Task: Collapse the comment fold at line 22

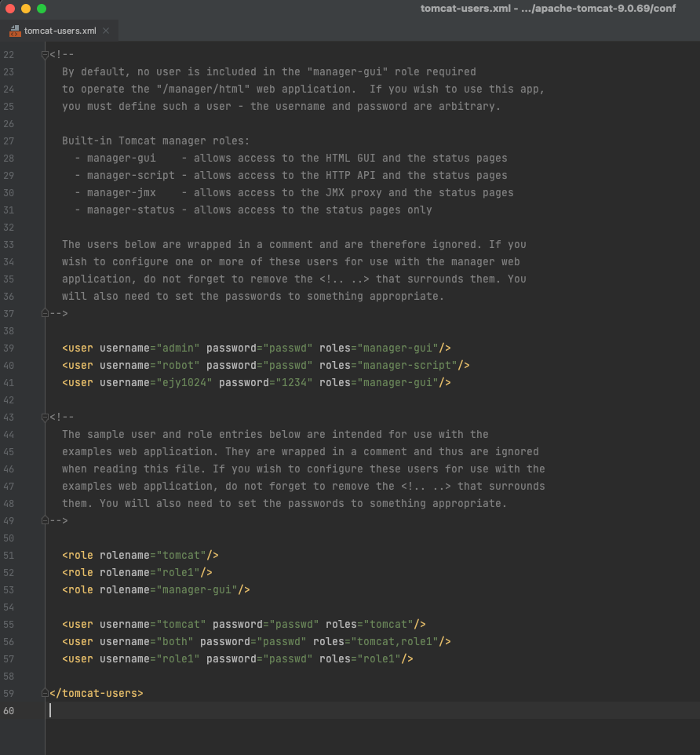Action: (45, 54)
